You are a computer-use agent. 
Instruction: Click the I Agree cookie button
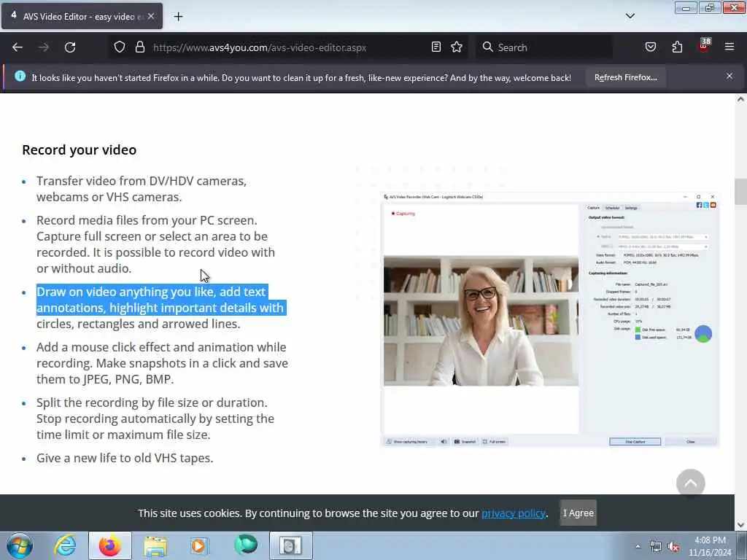[x=578, y=513]
